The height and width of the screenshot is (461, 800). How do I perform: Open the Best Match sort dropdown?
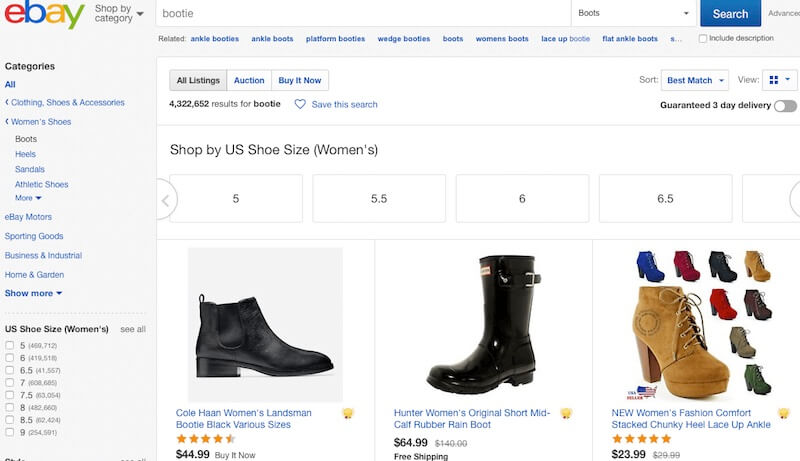click(x=694, y=80)
